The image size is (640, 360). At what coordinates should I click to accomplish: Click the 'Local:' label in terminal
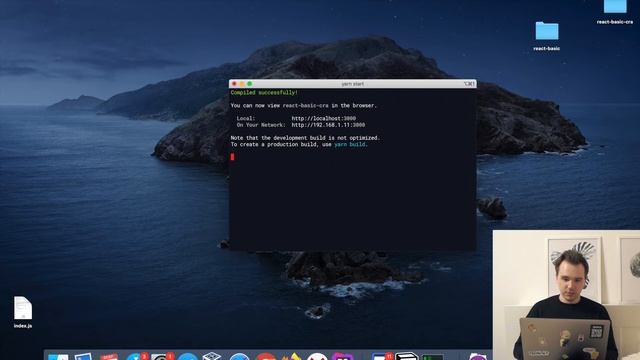(246, 118)
